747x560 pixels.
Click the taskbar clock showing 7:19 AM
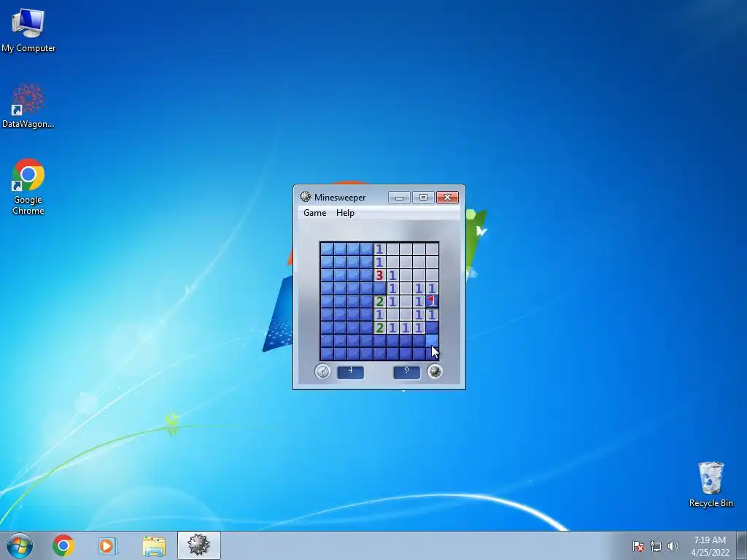pos(710,546)
